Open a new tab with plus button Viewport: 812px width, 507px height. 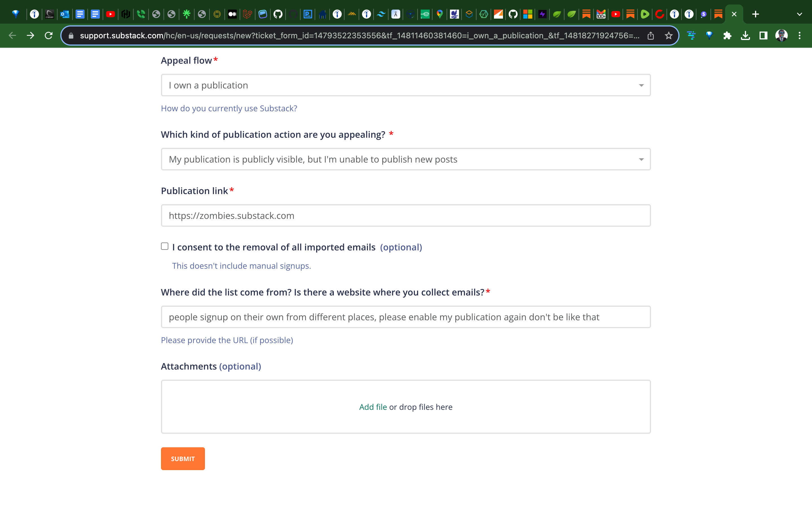pos(755,14)
